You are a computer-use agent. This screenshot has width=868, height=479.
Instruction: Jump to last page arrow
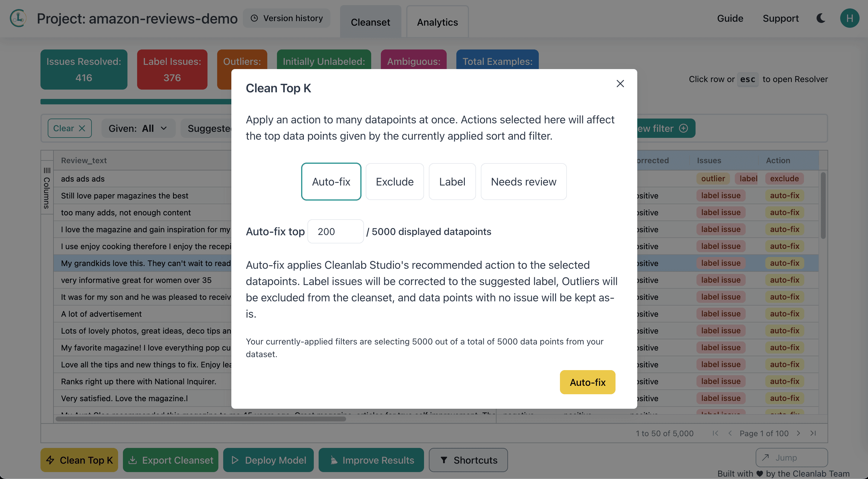click(x=813, y=433)
